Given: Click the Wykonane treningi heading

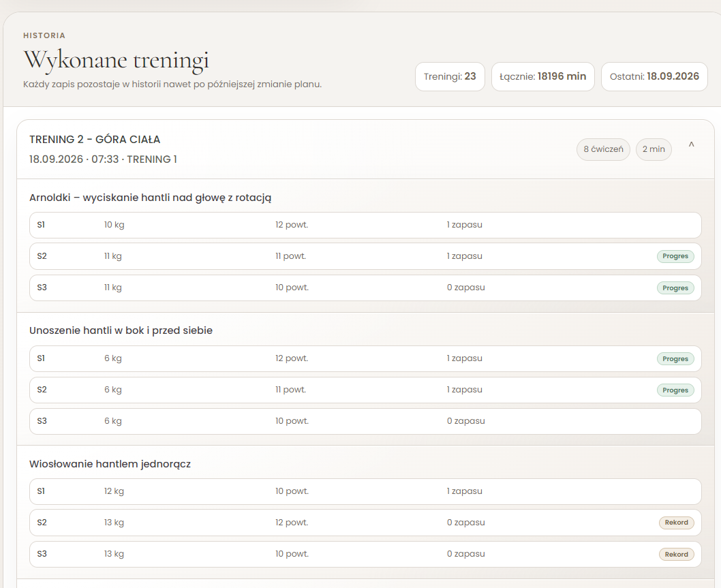Looking at the screenshot, I should click(x=117, y=60).
